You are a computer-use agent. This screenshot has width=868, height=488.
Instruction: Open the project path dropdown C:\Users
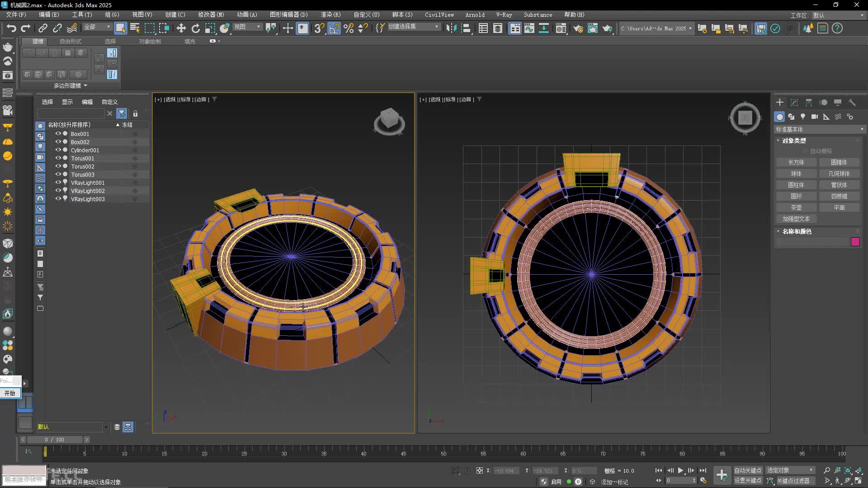click(656, 28)
